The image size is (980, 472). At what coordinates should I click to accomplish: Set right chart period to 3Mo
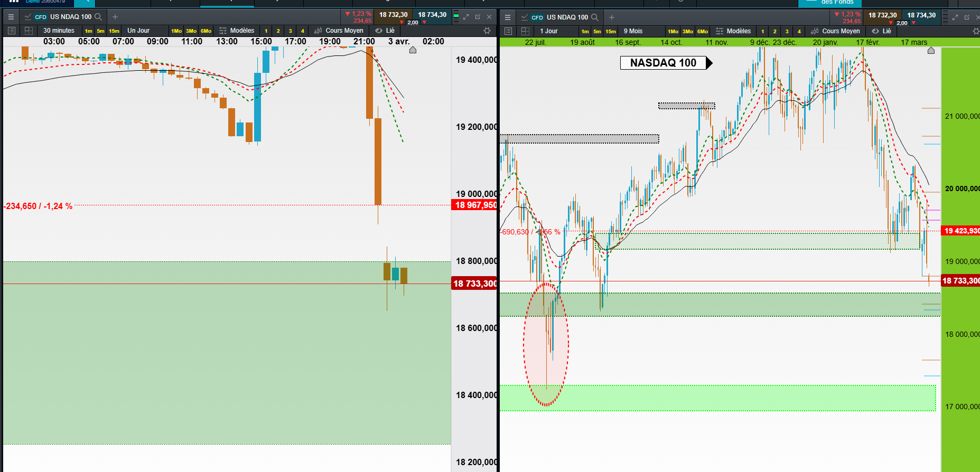pyautogui.click(x=688, y=31)
